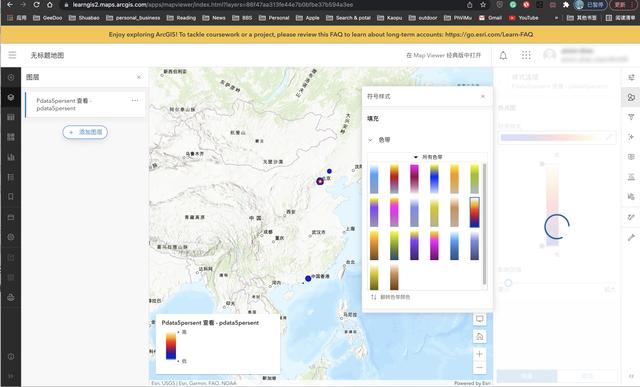640x387 pixels.
Task: Open the YouTube bookmark
Action: click(x=524, y=18)
